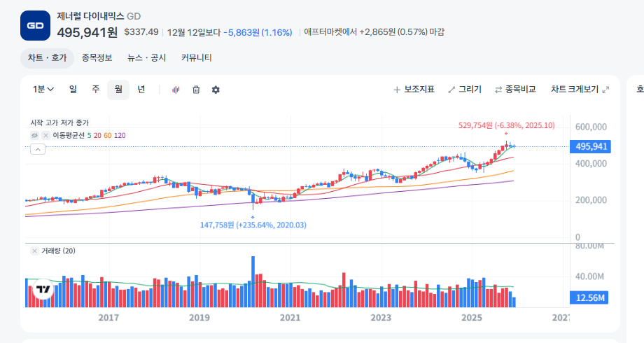Click the 120-period moving average label
644x343 pixels.
tap(120, 136)
